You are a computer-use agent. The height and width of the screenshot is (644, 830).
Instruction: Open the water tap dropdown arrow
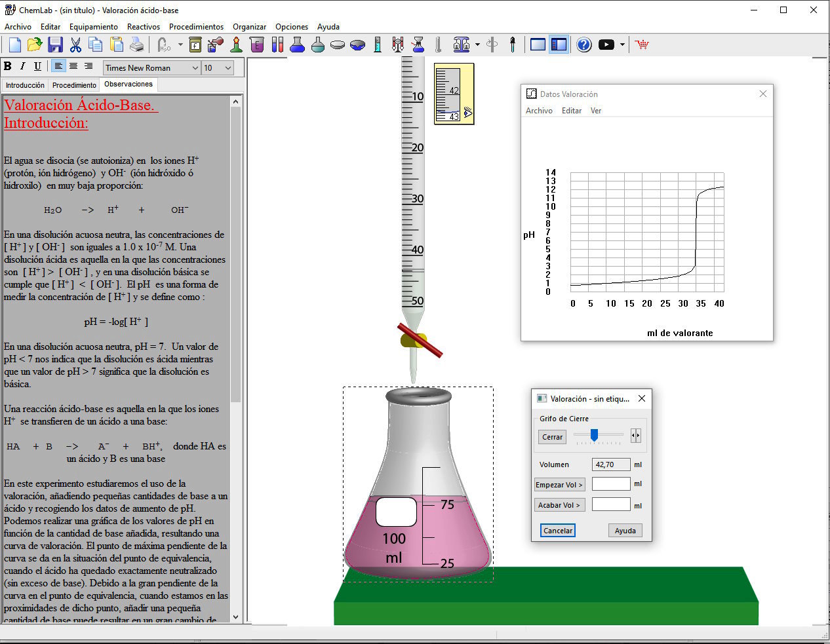click(x=180, y=45)
